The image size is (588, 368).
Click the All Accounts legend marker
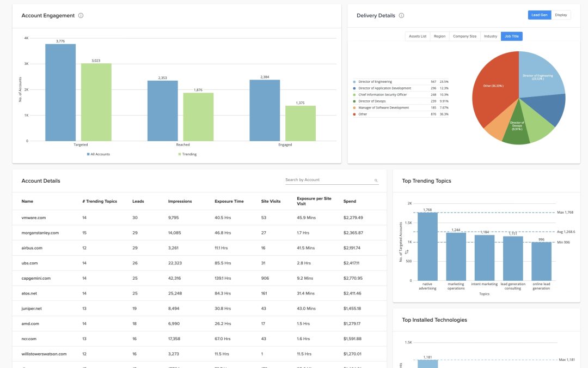[88, 154]
